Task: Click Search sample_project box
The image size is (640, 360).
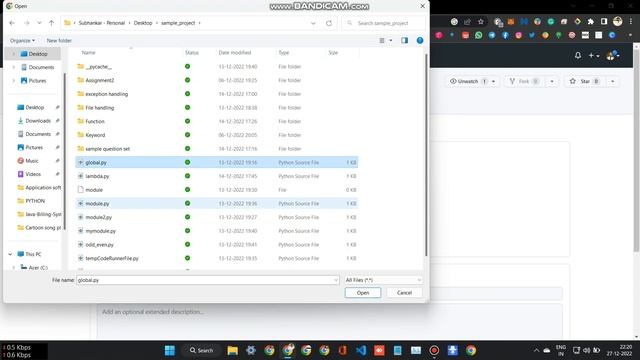Action: [383, 23]
